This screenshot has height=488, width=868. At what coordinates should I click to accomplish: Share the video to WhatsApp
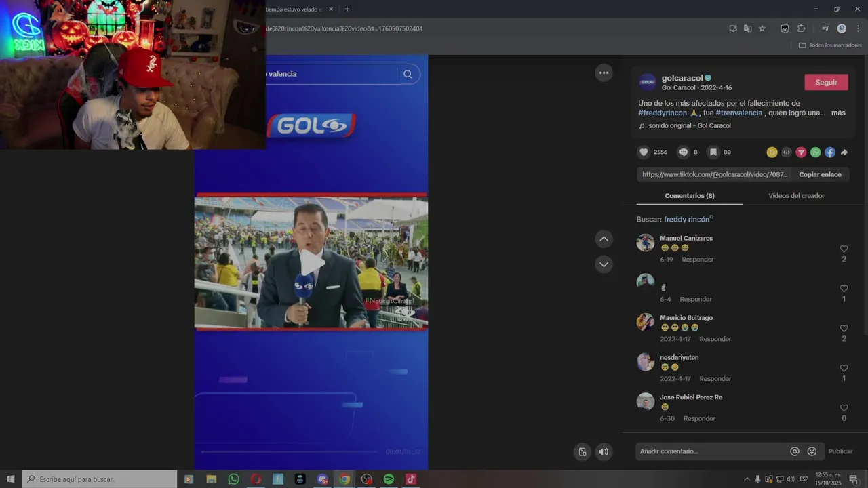[x=815, y=152]
